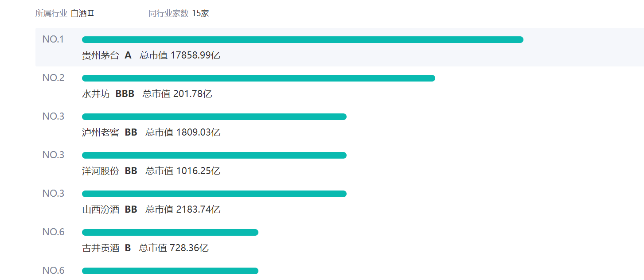Open the 贵州茅台 company name
The height and width of the screenshot is (280, 644).
point(101,55)
